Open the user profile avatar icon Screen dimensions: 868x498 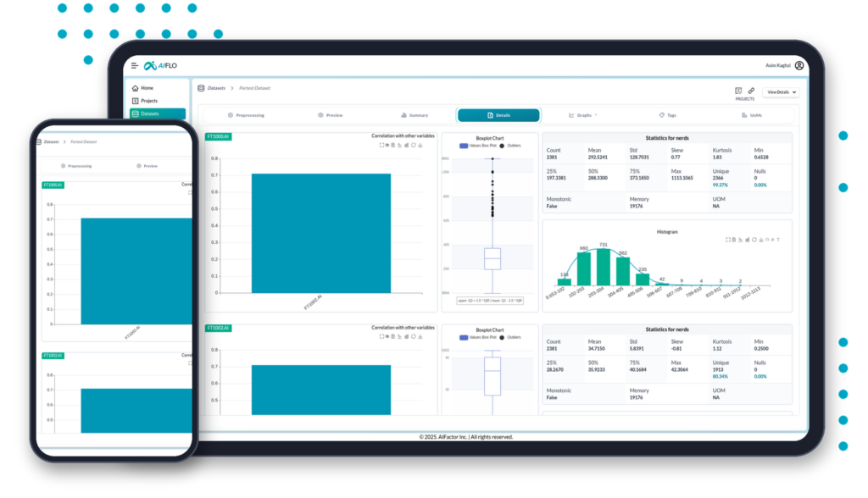(x=799, y=65)
